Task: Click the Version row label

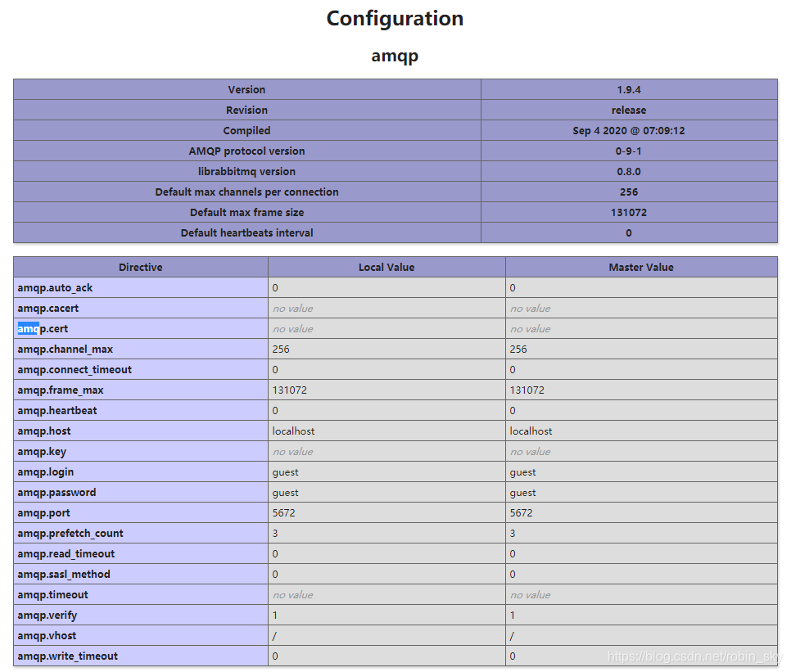Action: pos(246,89)
